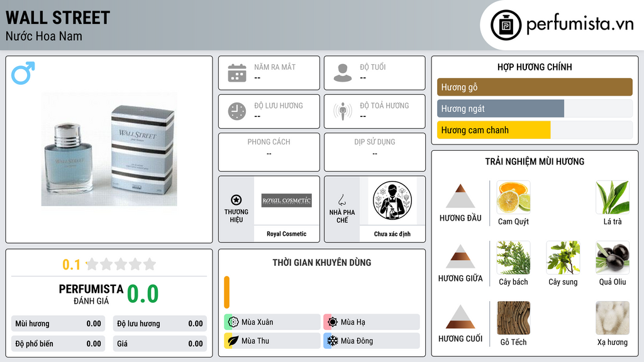Click the perfumista.vn perfume bottle logo icon
Viewport: 644px width, 362px height.
coord(506,25)
